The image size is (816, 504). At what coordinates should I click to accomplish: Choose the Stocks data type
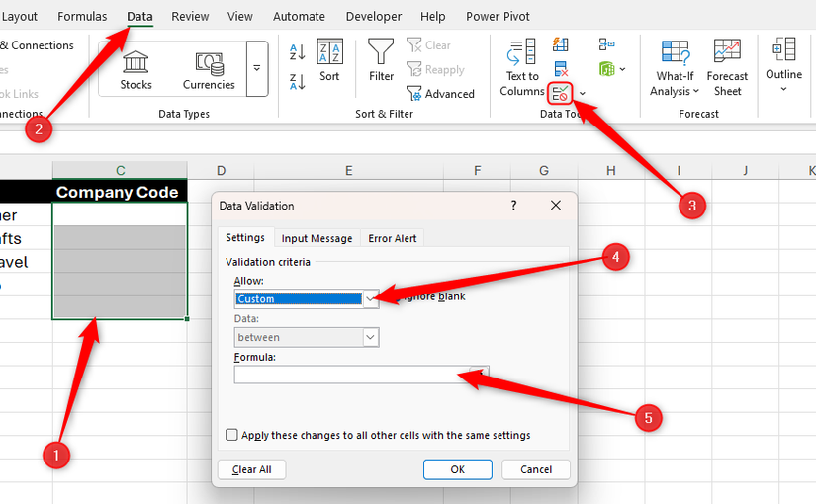[136, 68]
